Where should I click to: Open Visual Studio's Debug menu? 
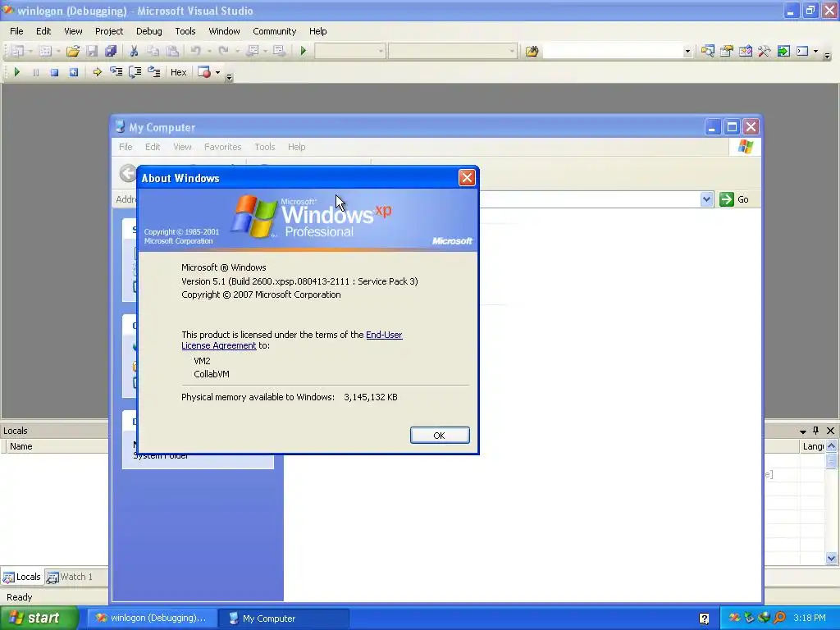click(149, 31)
